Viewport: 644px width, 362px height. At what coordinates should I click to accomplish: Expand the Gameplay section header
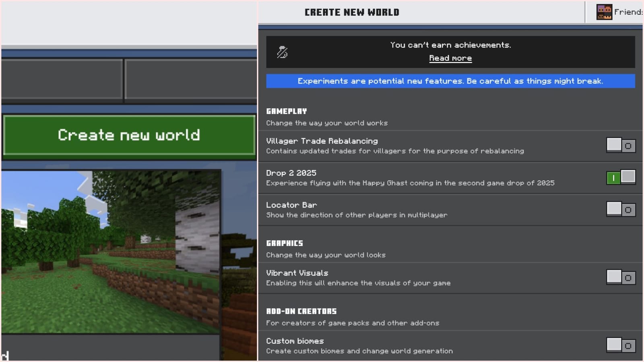pos(286,111)
